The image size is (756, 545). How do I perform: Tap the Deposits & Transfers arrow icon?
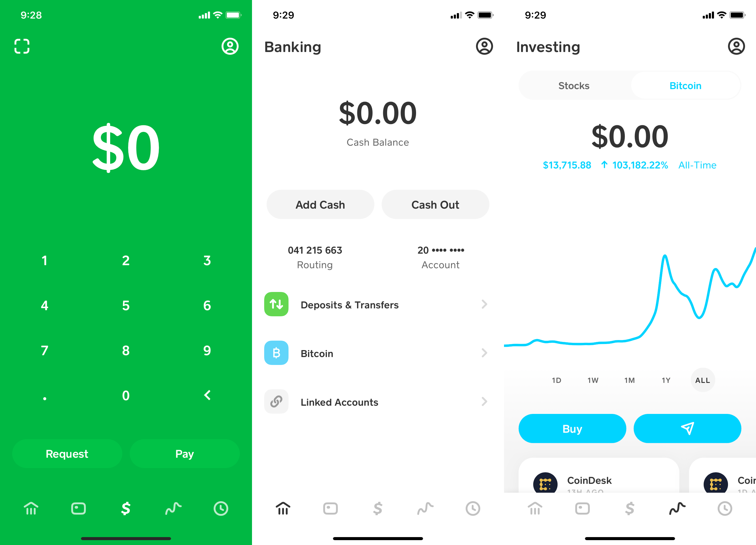[x=484, y=304]
